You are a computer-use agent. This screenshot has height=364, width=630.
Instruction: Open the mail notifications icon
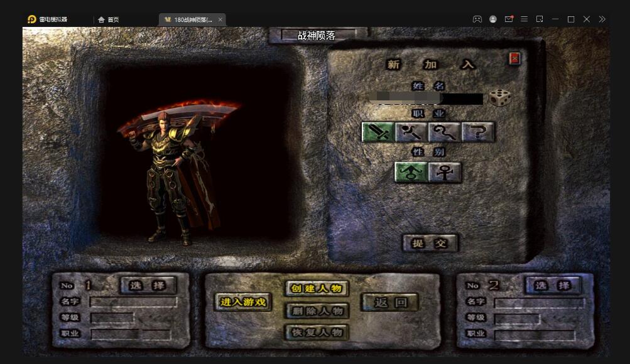click(x=509, y=19)
